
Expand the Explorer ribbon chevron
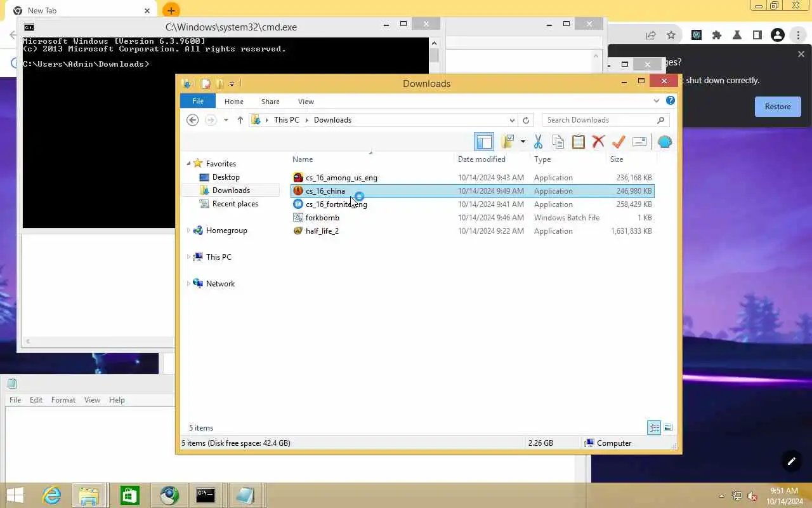(657, 100)
